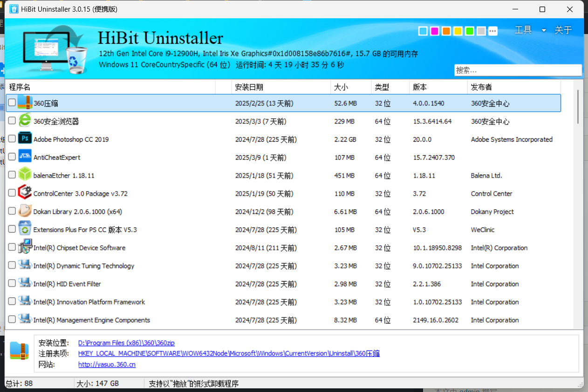Open the 工具 menu

523,30
